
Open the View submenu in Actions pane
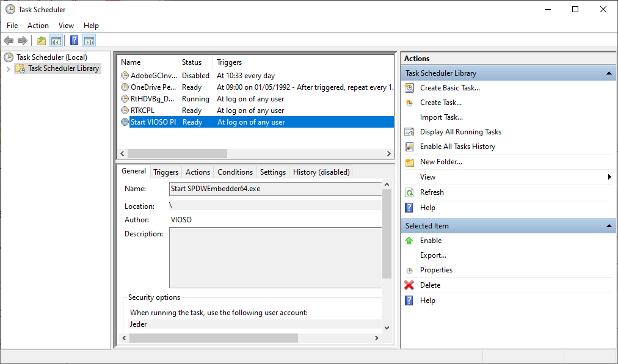[x=427, y=177]
